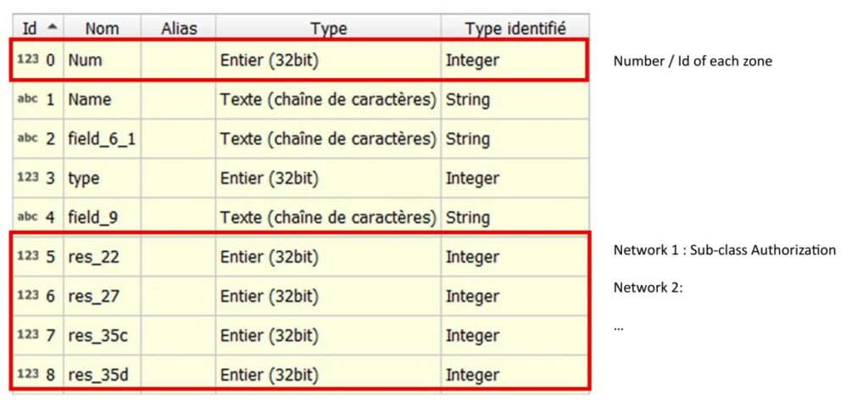Click the integer type icon for Num
Screen dimensions: 868x408
(28, 60)
